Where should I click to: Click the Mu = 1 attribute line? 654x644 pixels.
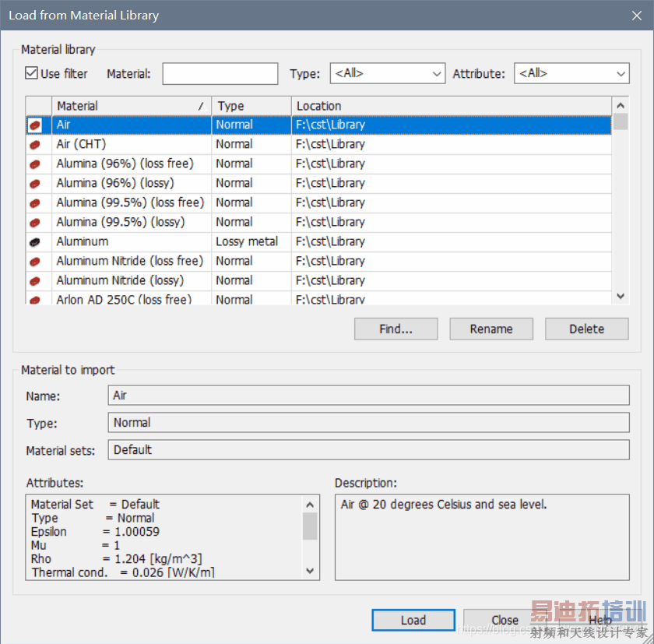tap(76, 545)
